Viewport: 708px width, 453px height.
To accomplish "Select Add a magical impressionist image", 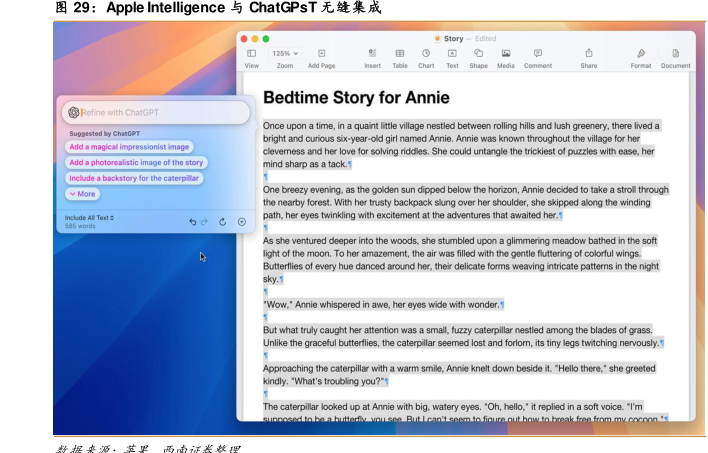I will click(129, 147).
